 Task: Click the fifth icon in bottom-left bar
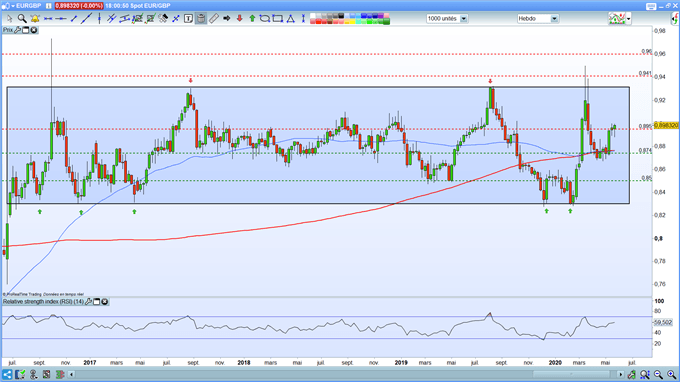(x=60, y=374)
